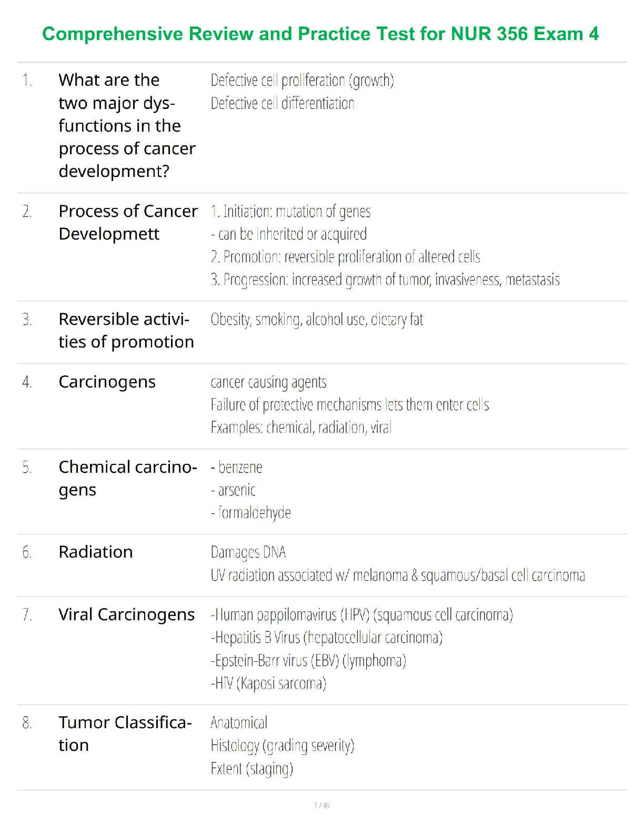Click 'Defective cell differentiation' answer line
644x834 pixels.
[283, 103]
